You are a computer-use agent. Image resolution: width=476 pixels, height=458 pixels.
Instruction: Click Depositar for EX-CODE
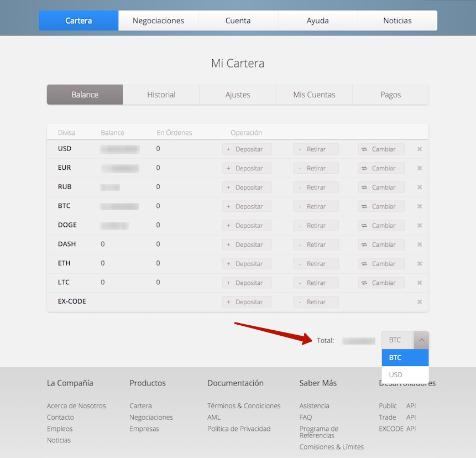click(x=247, y=302)
